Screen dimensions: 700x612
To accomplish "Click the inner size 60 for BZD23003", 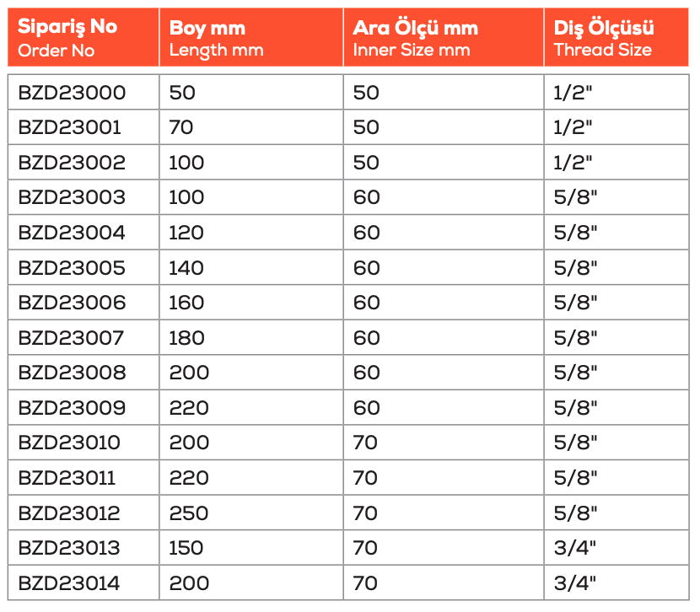I will [367, 197].
